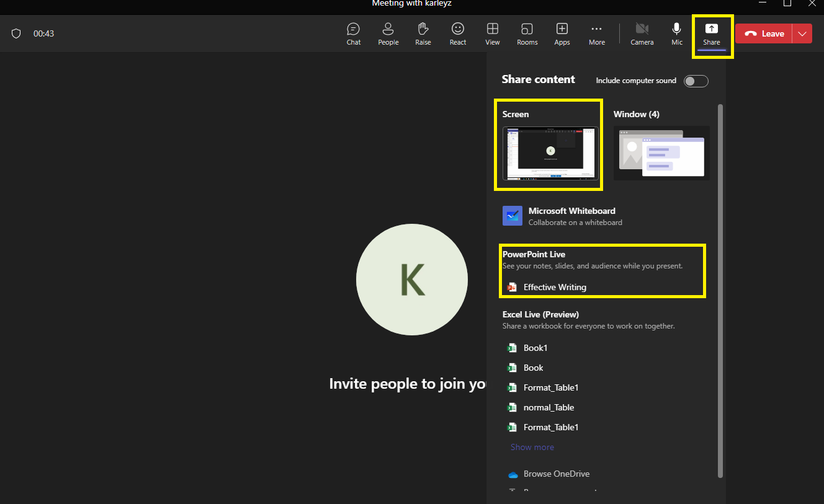Turn on the Camera

click(642, 34)
